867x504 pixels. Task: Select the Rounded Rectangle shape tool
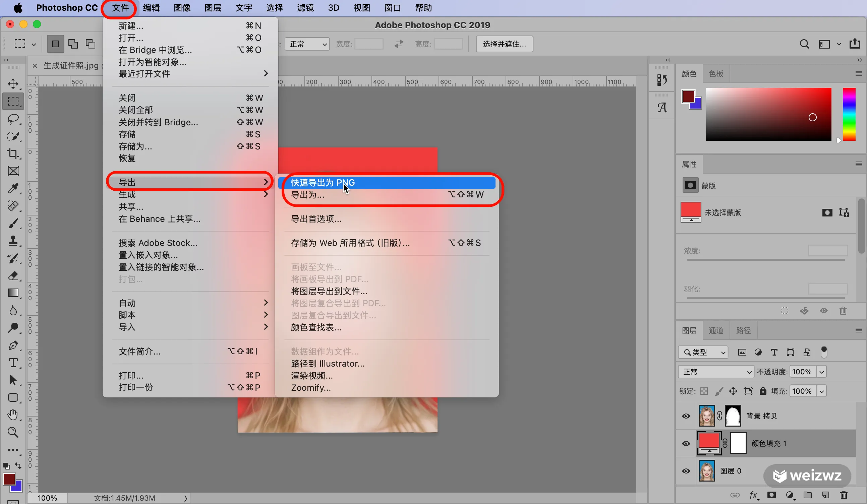13,397
